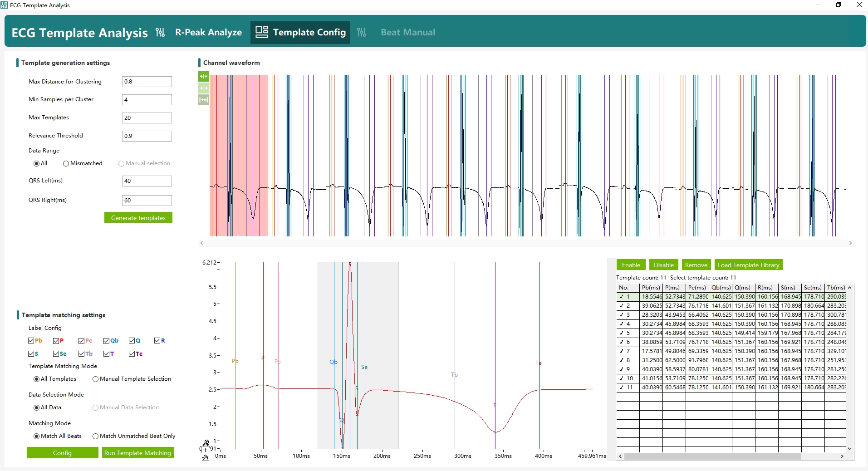Image resolution: width=868 pixels, height=471 pixels.
Task: Select the Mismatched data range option
Action: [x=66, y=163]
